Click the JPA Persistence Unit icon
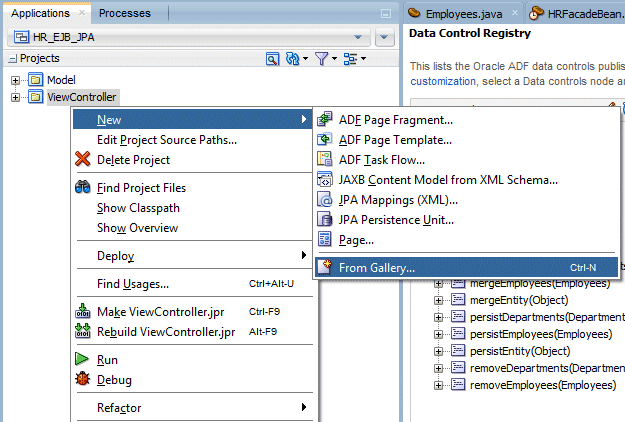Screen dimensions: 625x422 pyautogui.click(x=325, y=219)
